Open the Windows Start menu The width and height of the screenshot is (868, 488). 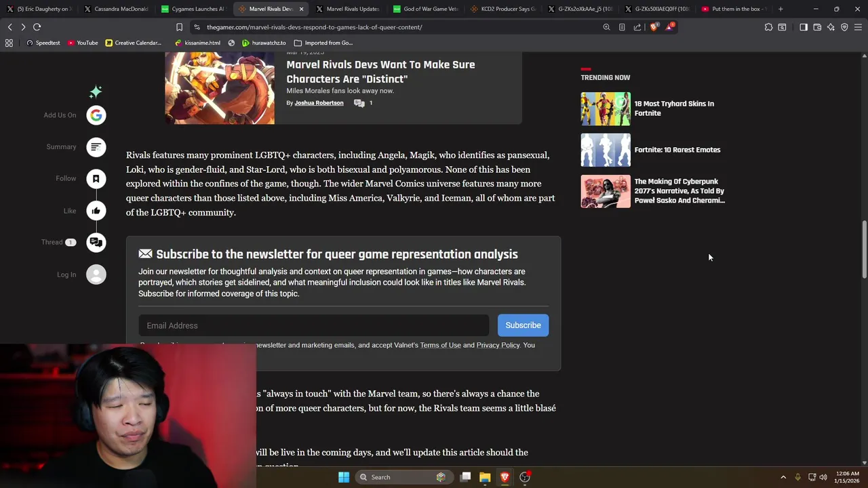(344, 477)
